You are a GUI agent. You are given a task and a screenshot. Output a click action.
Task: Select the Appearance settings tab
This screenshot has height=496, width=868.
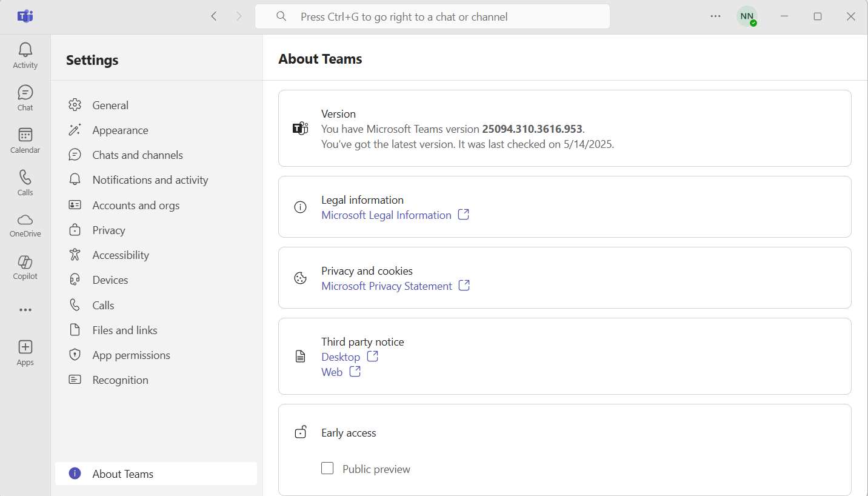(120, 130)
